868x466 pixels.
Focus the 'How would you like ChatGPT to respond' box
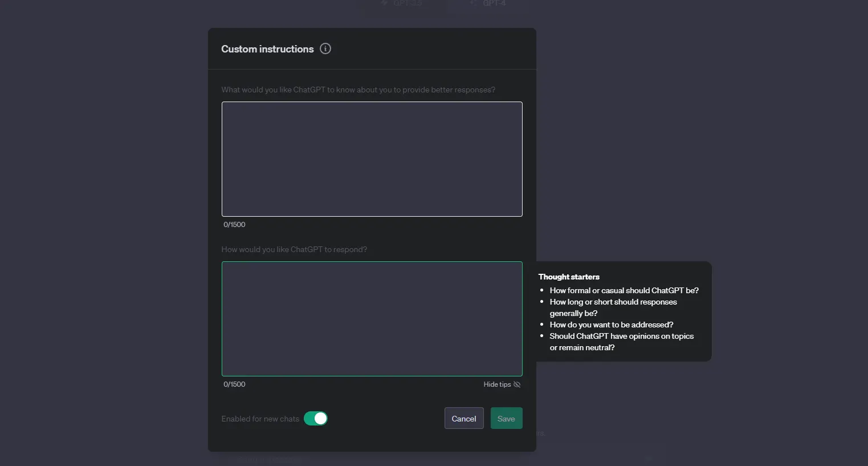(372, 319)
